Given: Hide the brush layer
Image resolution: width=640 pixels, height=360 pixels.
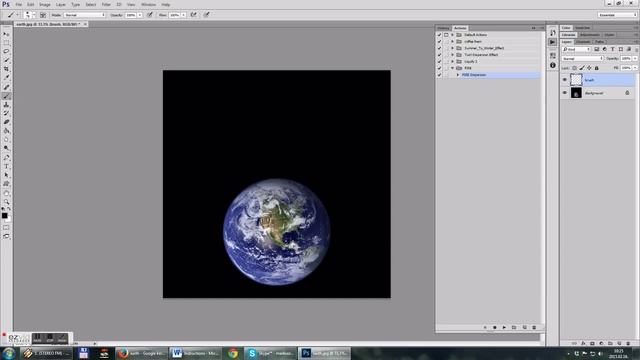Looking at the screenshot, I should click(565, 80).
